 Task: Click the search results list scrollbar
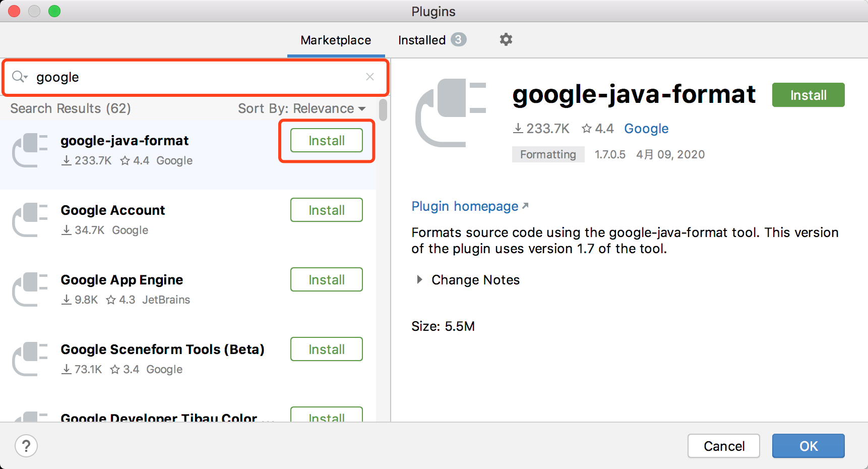(383, 110)
